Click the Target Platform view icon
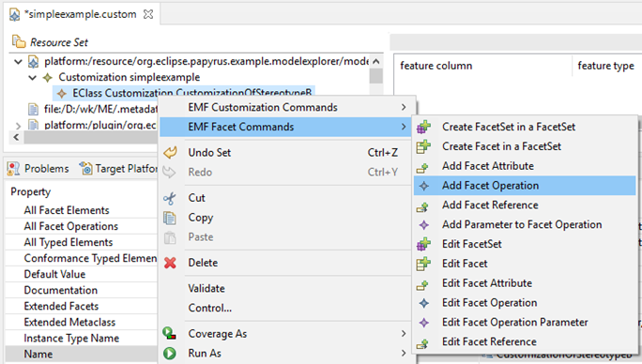 (85, 168)
